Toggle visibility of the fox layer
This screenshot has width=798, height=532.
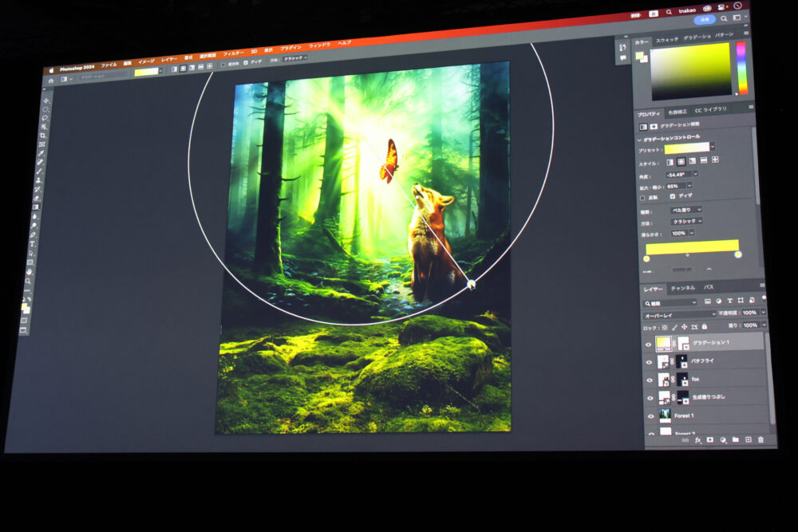(x=648, y=379)
